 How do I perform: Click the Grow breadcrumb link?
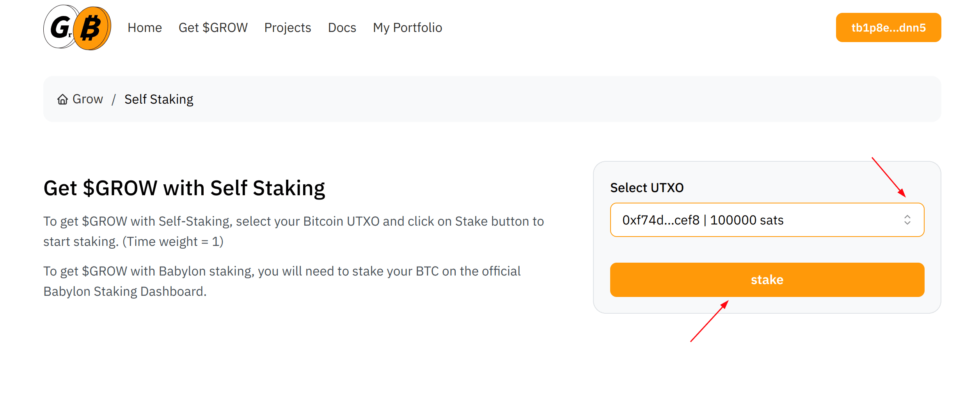click(88, 99)
